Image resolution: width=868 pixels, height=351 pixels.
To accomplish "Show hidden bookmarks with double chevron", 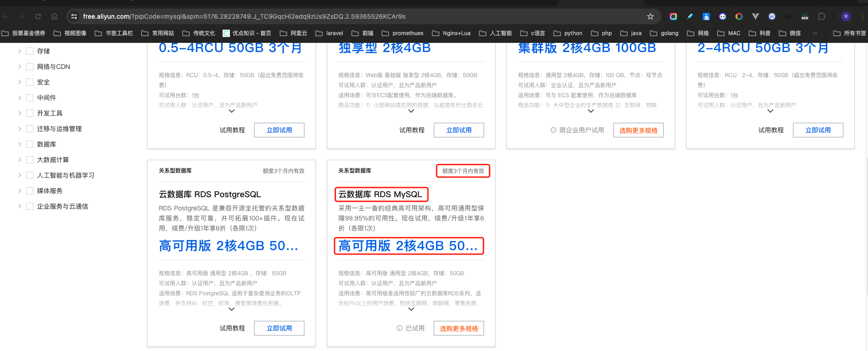I will pyautogui.click(x=815, y=33).
